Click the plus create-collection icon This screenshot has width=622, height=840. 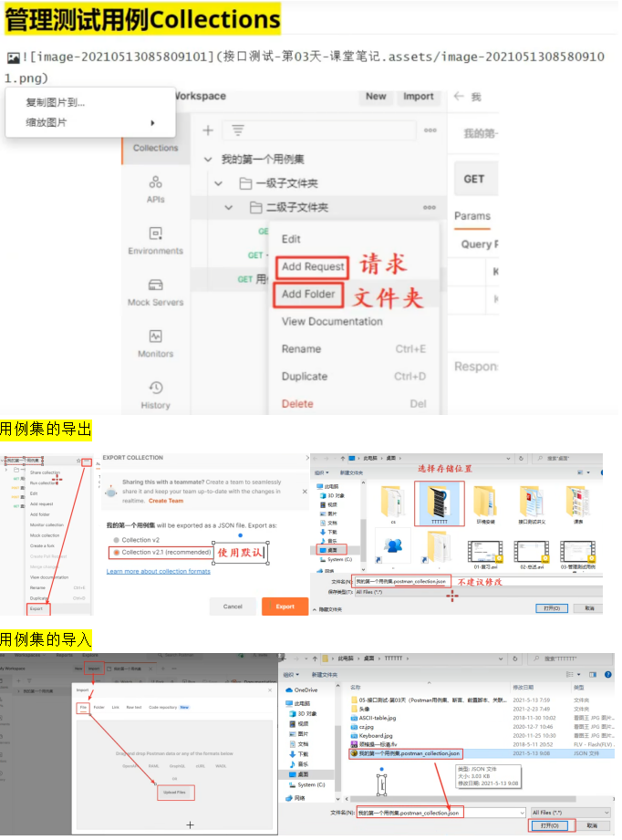tap(208, 130)
